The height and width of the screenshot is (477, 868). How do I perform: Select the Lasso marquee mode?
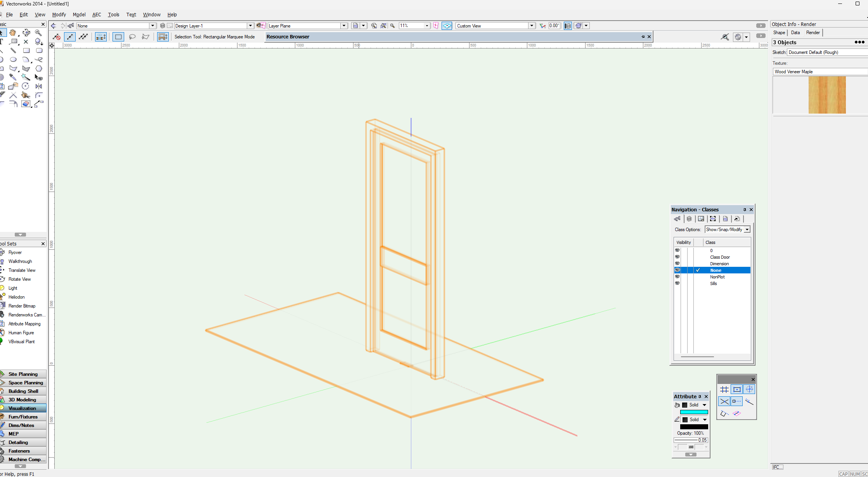(x=132, y=37)
